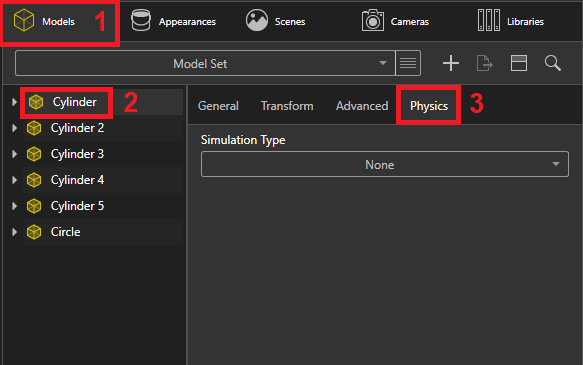Image resolution: width=583 pixels, height=365 pixels.
Task: Open the Libraries tab
Action: click(x=510, y=21)
